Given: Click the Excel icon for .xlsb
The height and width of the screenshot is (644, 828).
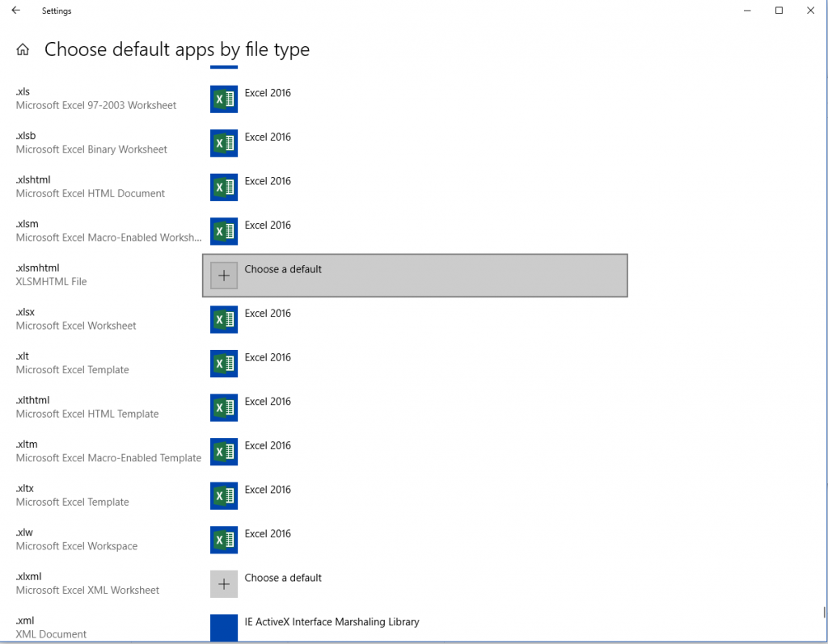Looking at the screenshot, I should pos(224,143).
